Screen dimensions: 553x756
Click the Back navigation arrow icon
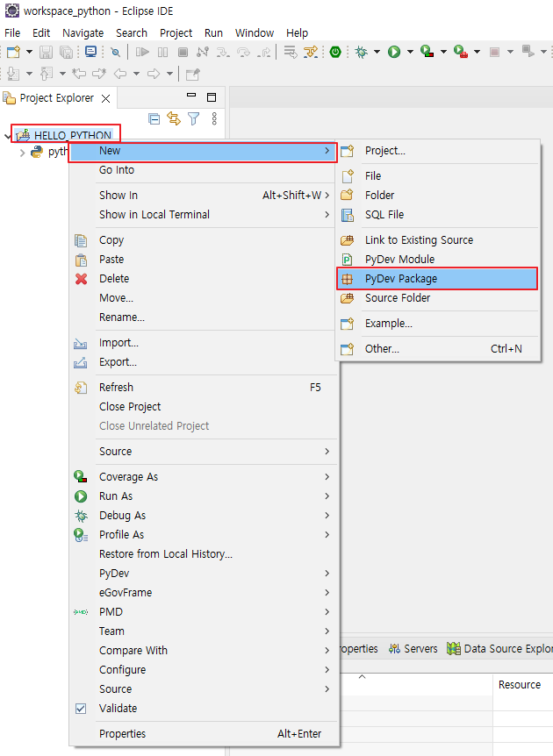pos(120,74)
